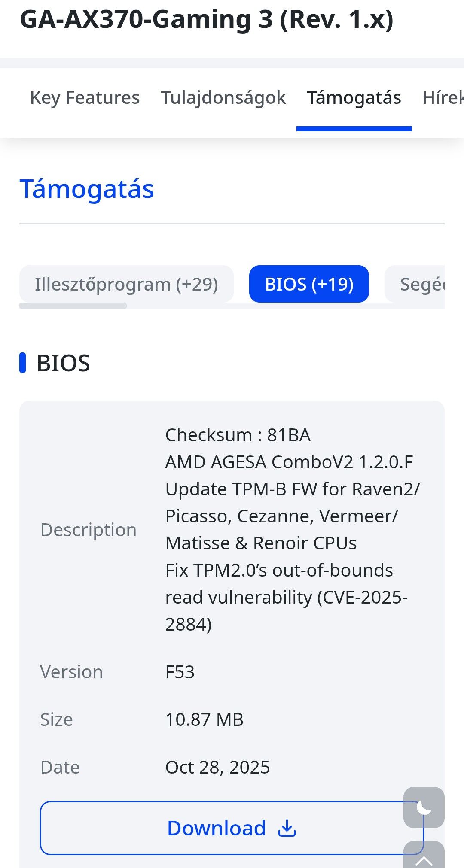
Task: Show the Illesztőprogram (+29) category
Action: [126, 284]
